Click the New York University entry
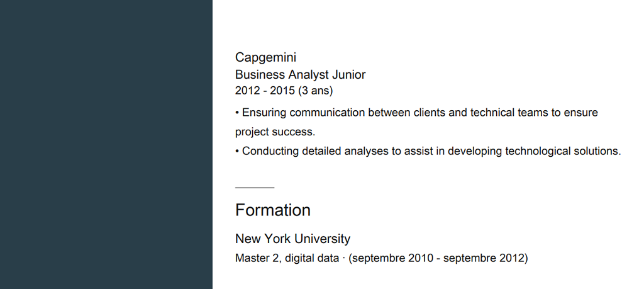This screenshot has height=289, width=644. tap(292, 239)
